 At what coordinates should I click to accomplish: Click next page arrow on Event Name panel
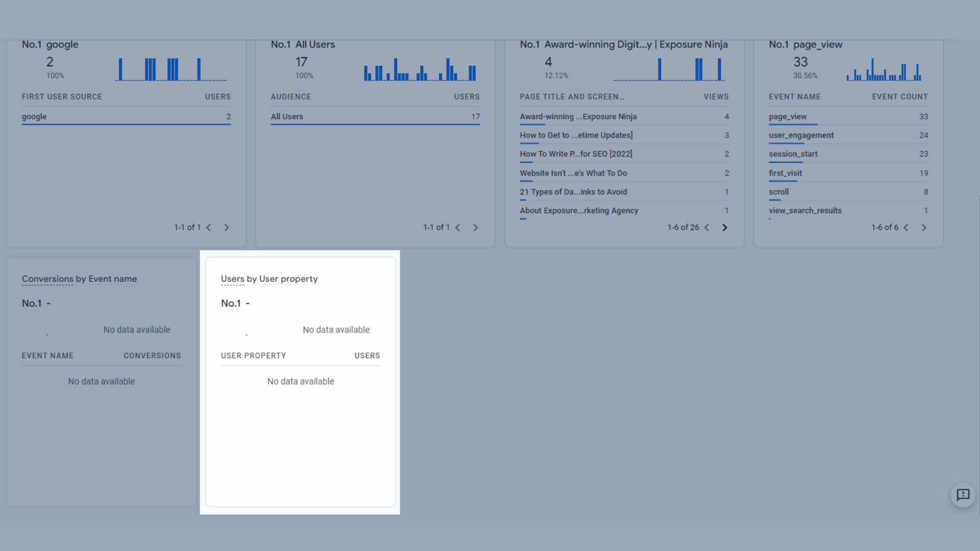pyautogui.click(x=924, y=228)
